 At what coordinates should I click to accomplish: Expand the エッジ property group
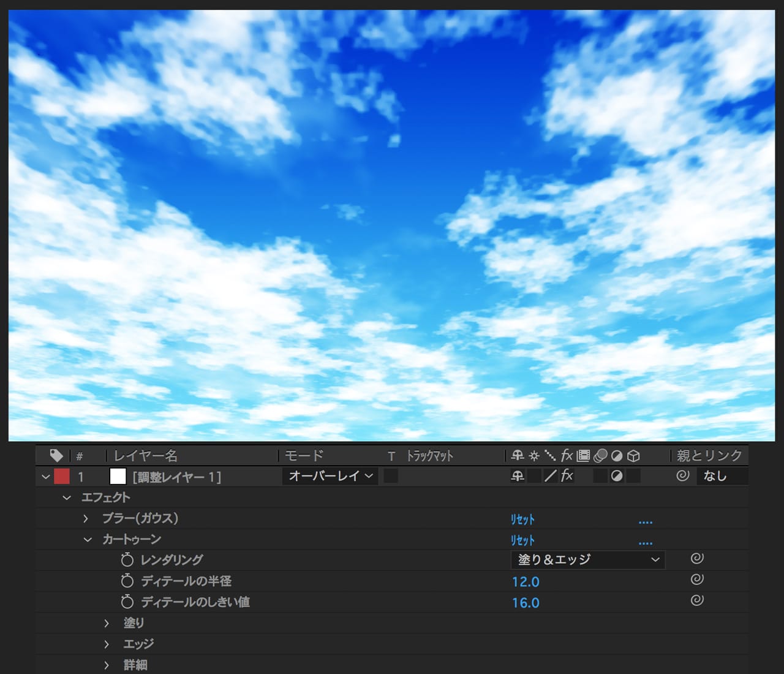107,644
